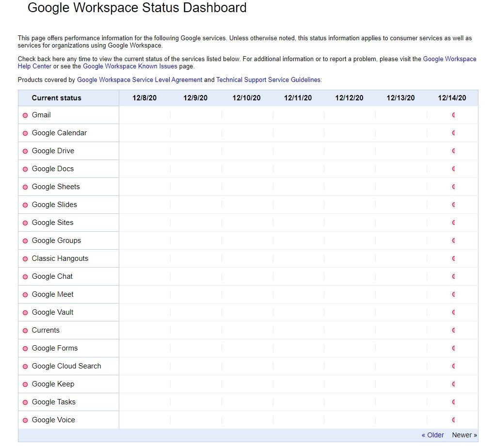The width and height of the screenshot is (493, 448).
Task: Open the Google Sites 12/14/20 outage marker
Action: (453, 222)
